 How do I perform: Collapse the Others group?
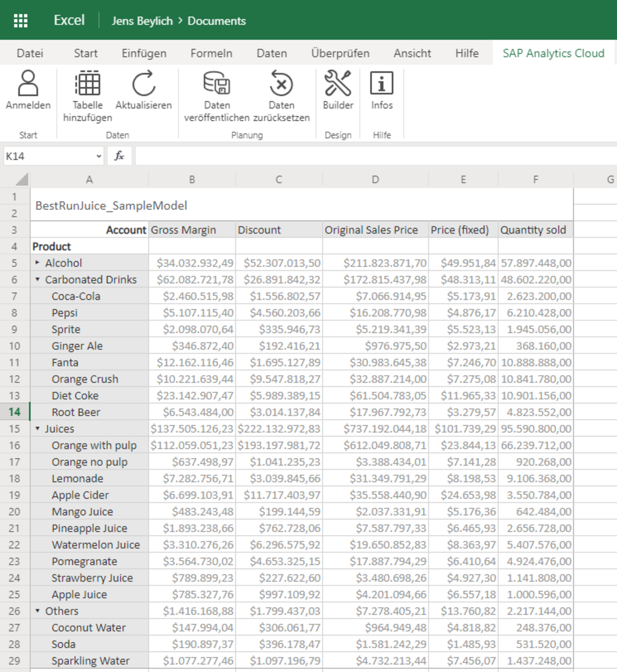[37, 611]
